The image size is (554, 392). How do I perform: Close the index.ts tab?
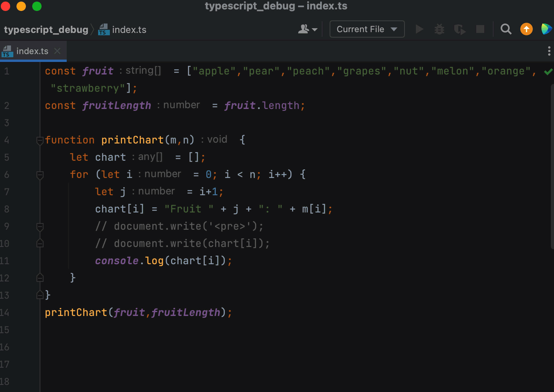(x=57, y=51)
